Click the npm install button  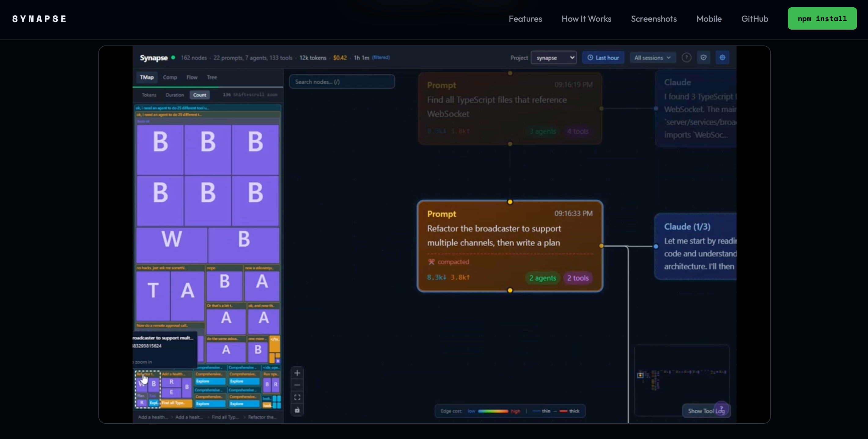coord(822,19)
